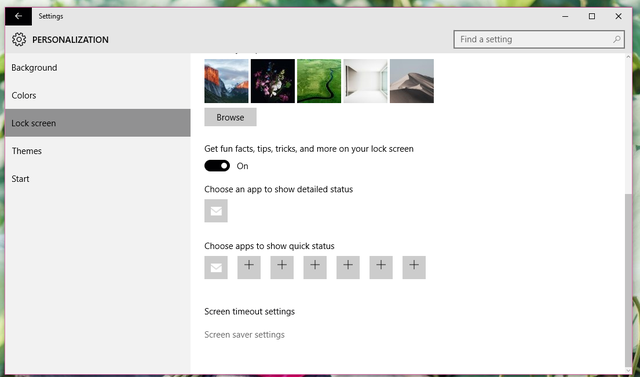The image size is (640, 377).
Task: Open the detailed status Mail app icon
Action: [x=216, y=211]
